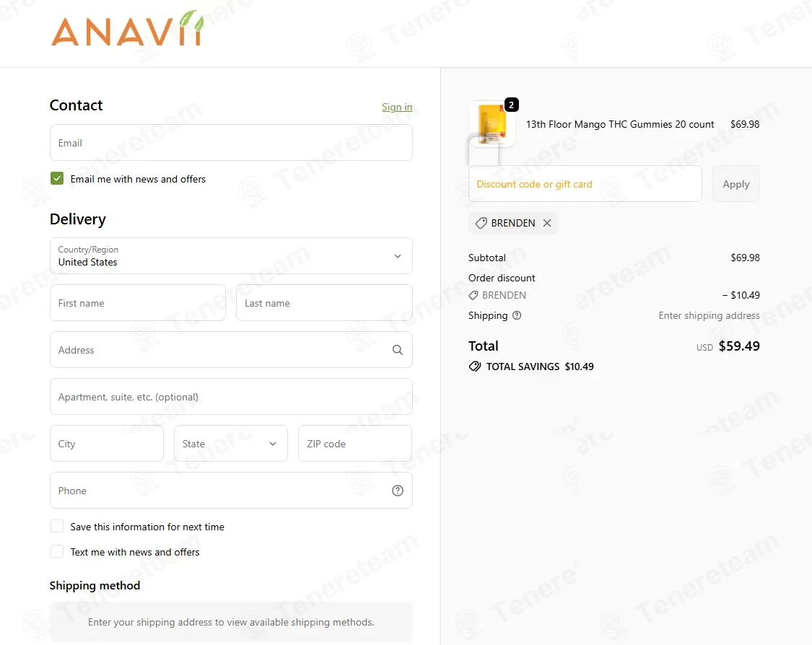Click the Shipping info question icon
This screenshot has width=812, height=645.
point(517,315)
